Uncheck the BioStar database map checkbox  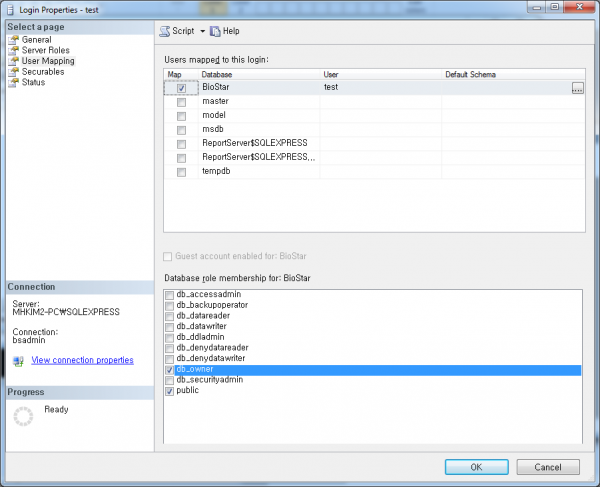(x=181, y=88)
